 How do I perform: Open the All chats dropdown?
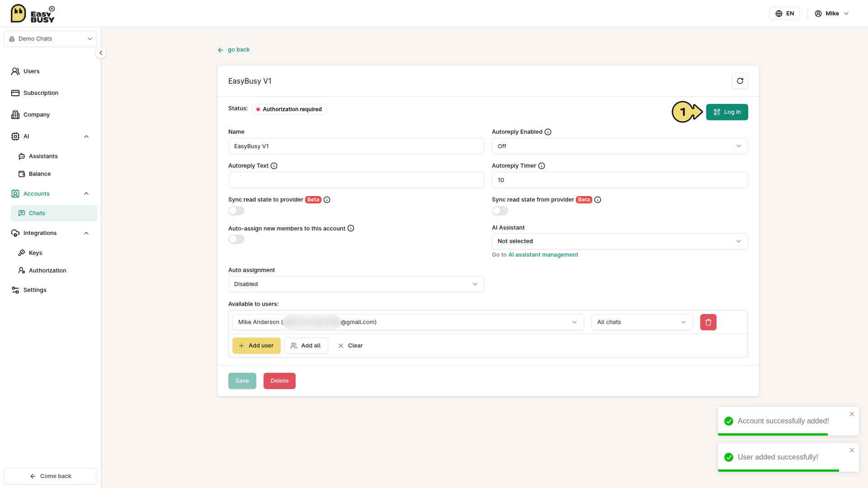pyautogui.click(x=642, y=322)
